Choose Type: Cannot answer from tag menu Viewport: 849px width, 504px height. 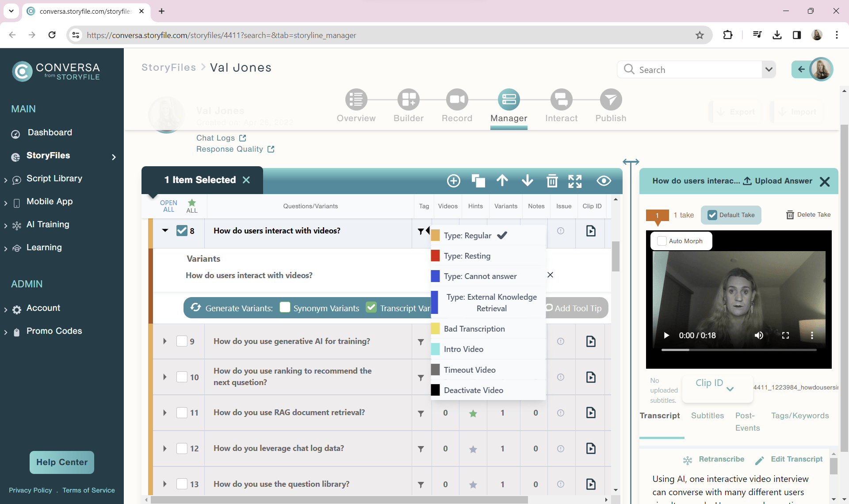[480, 276]
